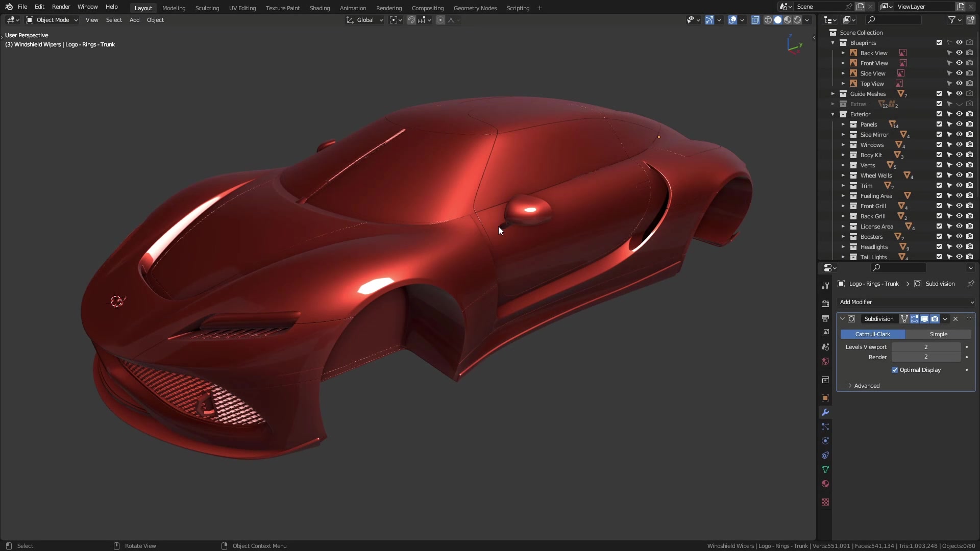Switch viewport to Rendered shading
The image size is (980, 551).
797,20
